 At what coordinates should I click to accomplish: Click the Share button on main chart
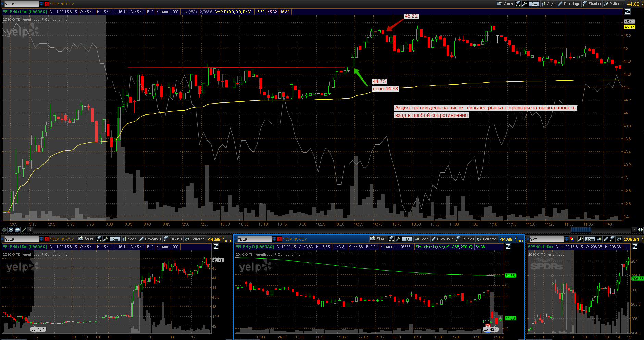point(505,4)
